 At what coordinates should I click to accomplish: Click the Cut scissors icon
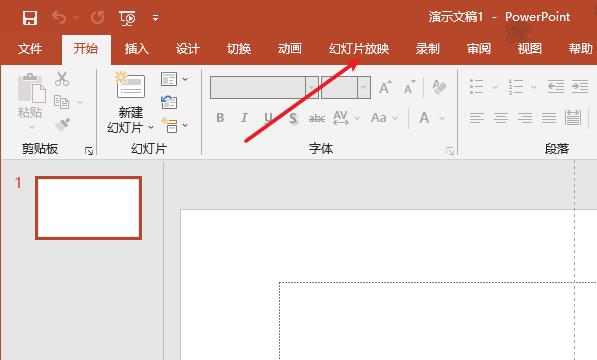62,79
